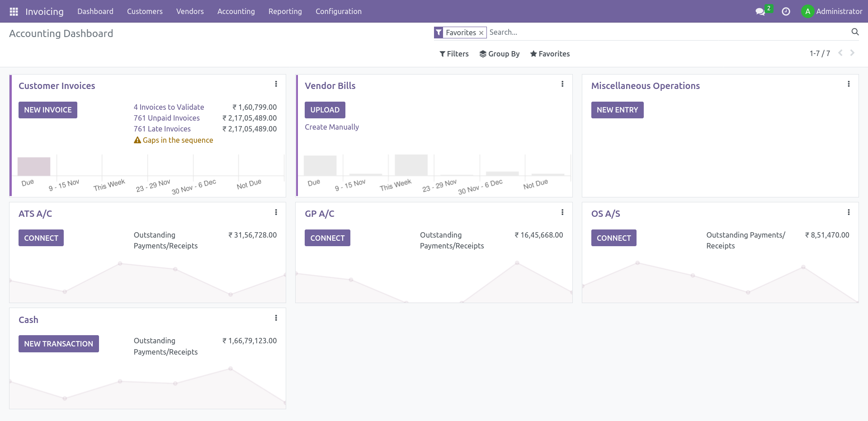Open the Vendor Bills card kebab menu
This screenshot has width=868, height=421.
(x=562, y=84)
